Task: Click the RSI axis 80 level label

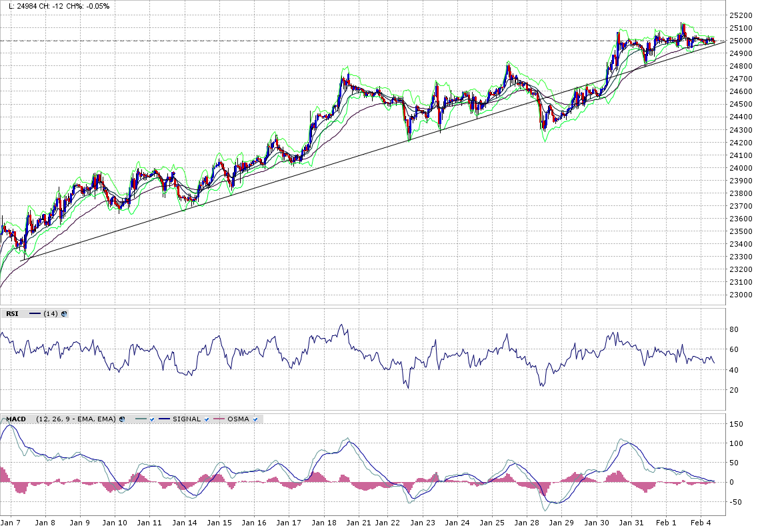Action: (734, 329)
